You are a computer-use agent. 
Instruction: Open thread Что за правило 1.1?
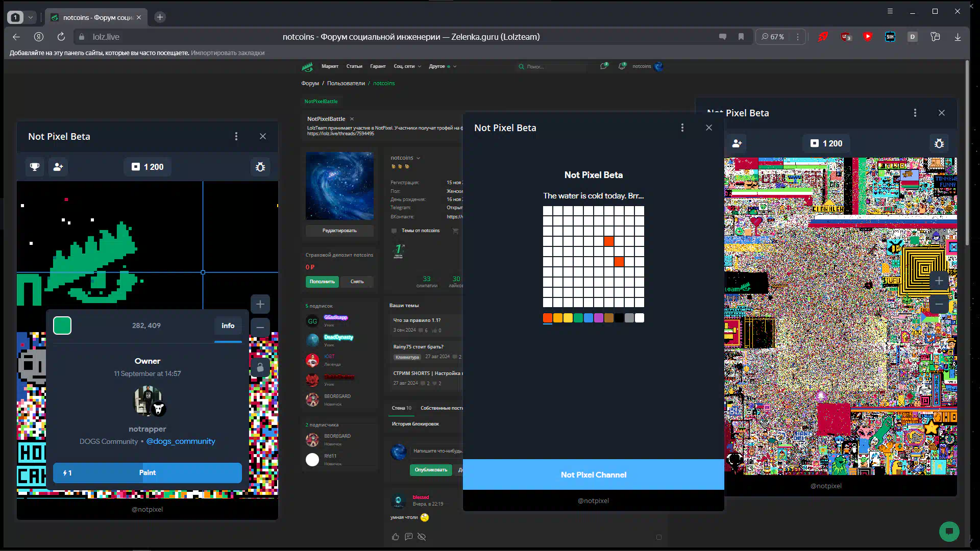tap(417, 320)
